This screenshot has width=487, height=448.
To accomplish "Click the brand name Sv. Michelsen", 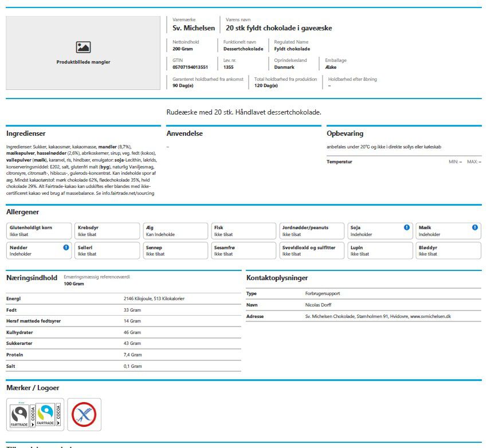I will (x=194, y=28).
